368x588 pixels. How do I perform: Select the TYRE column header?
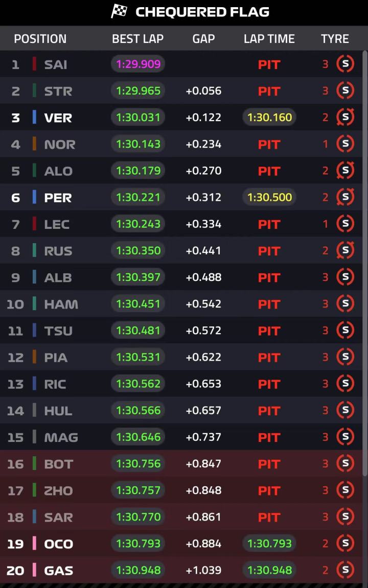[x=335, y=39]
